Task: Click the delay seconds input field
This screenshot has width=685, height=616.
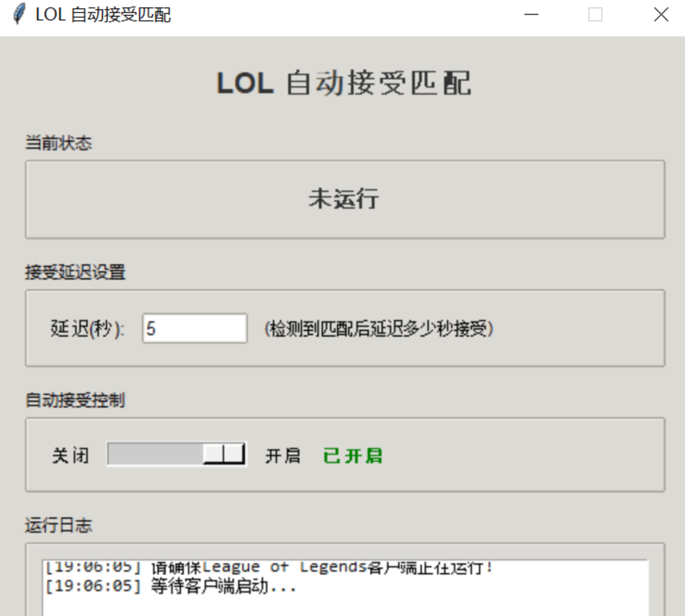Action: pyautogui.click(x=195, y=328)
